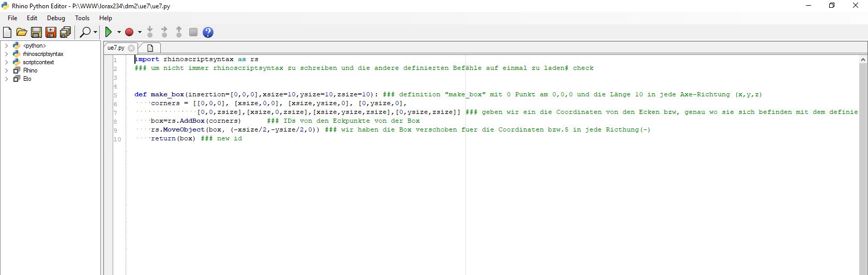Toggle breakpoint with the red circle icon
Image resolution: width=868 pixels, height=275 pixels.
click(x=129, y=32)
